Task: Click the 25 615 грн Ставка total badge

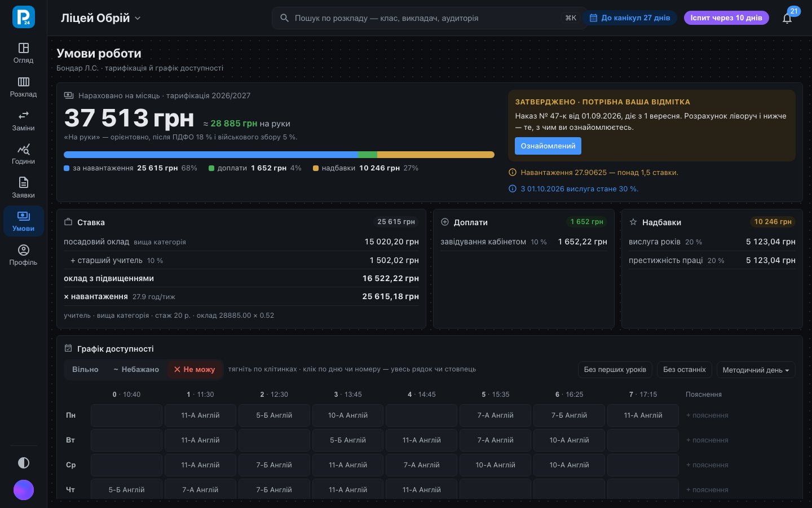Action: [396, 222]
